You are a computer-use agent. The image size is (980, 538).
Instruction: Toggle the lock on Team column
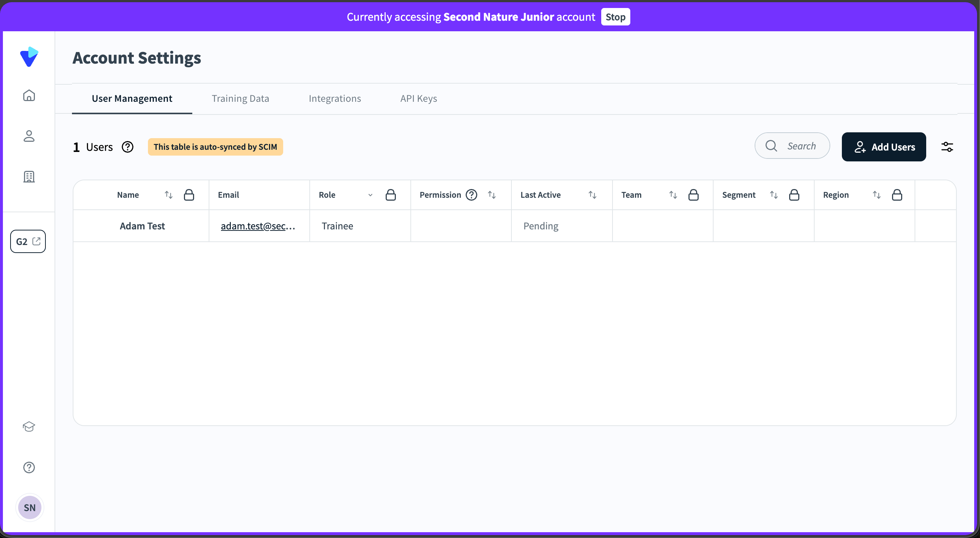[x=693, y=195]
